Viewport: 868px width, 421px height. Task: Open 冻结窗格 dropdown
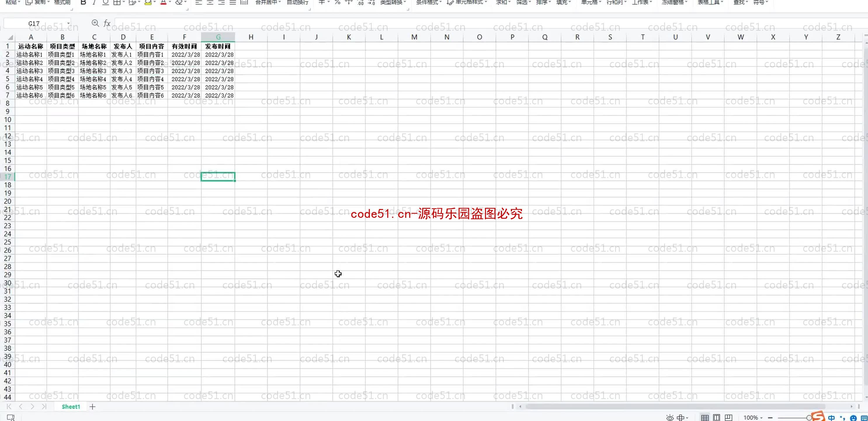tap(675, 2)
